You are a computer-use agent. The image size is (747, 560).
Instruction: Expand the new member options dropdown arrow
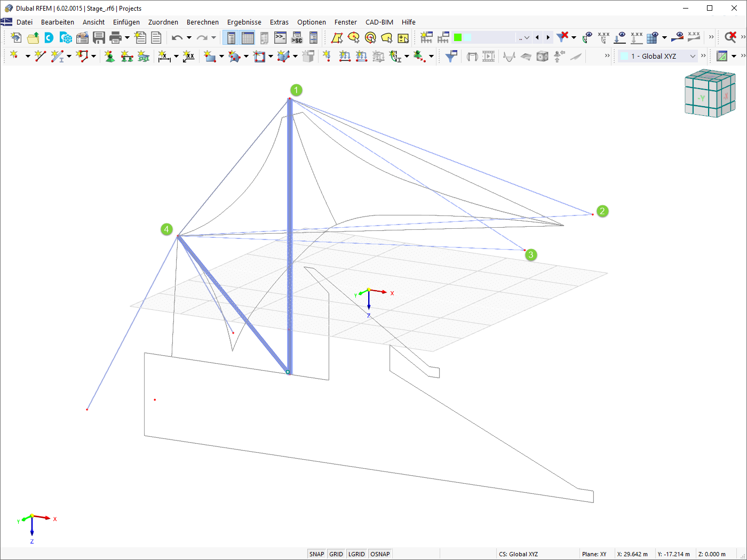point(69,56)
